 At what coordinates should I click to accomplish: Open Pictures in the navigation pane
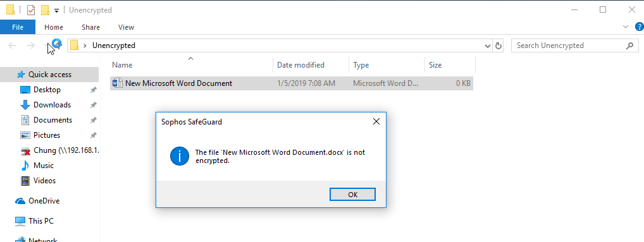[47, 135]
